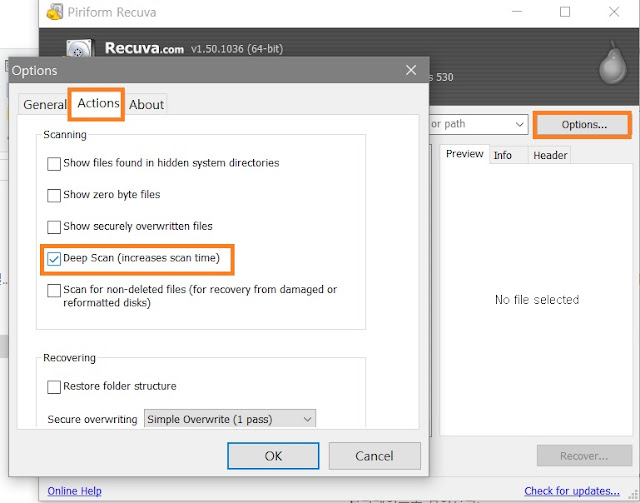Click the Piriform pear logo icon
Image resolution: width=640 pixels, height=503 pixels.
(x=612, y=62)
